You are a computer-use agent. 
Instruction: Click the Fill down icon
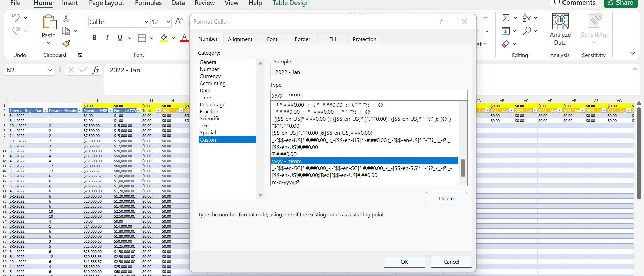(506, 31)
